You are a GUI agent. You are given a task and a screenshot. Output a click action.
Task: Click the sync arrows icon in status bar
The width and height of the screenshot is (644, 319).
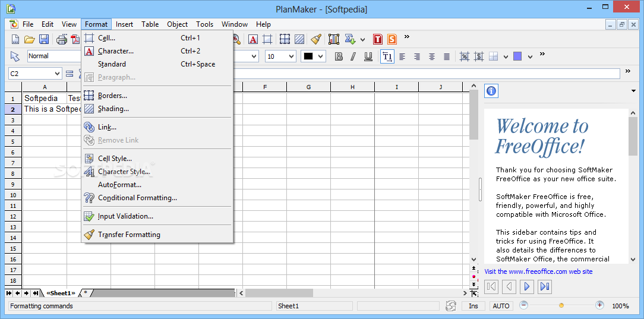(x=451, y=306)
